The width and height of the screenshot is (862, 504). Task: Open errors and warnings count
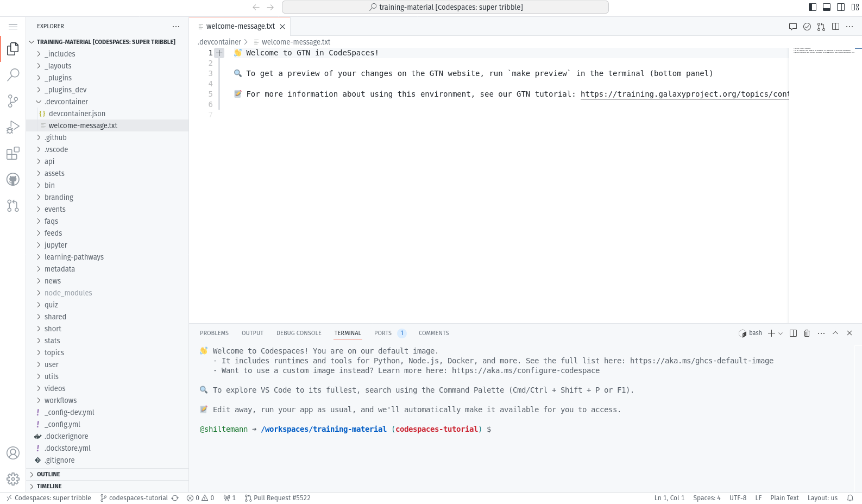point(200,498)
